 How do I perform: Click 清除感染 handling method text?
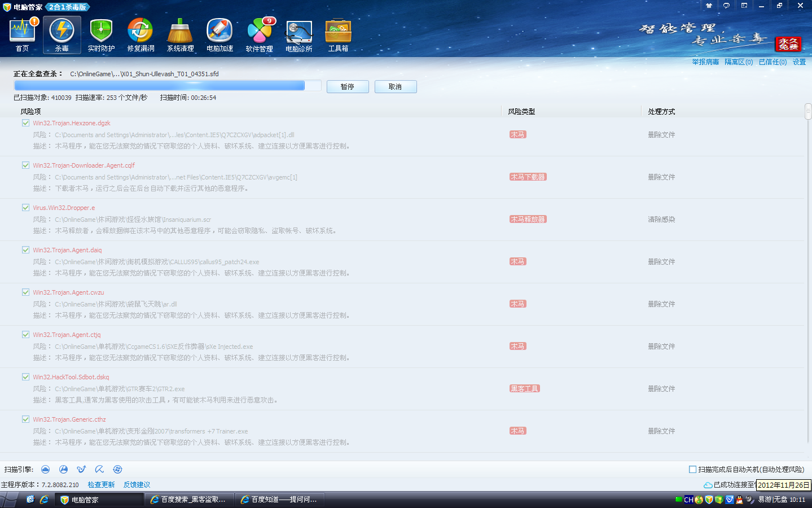click(x=661, y=219)
